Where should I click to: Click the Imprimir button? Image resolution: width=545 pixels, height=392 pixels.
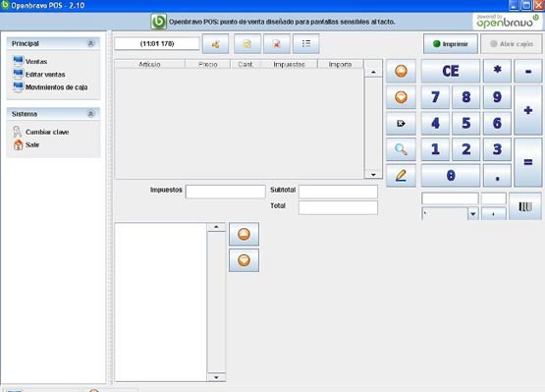451,44
